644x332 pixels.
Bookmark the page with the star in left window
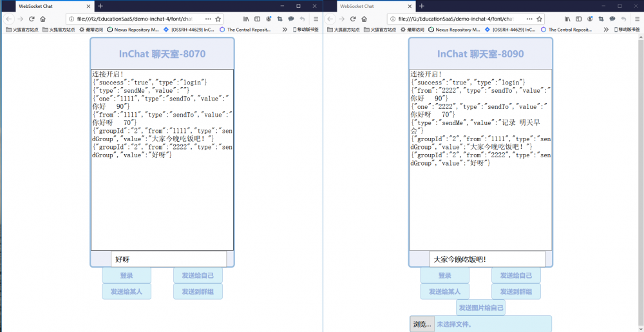pyautogui.click(x=218, y=19)
